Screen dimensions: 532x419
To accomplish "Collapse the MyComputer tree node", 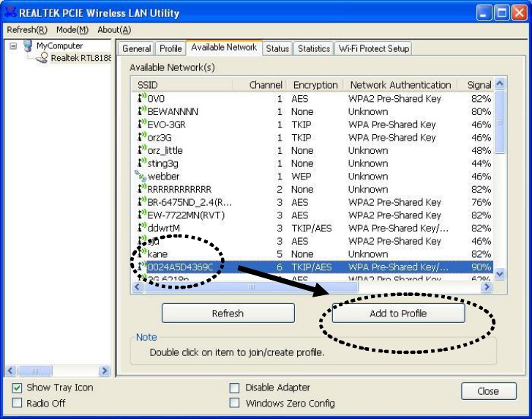I will (x=13, y=45).
